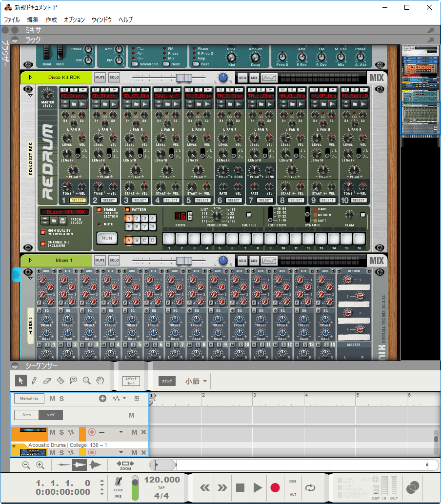Image resolution: width=441 pixels, height=504 pixels.
Task: Zoom in horizontally in sequencer
Action: tap(40, 465)
